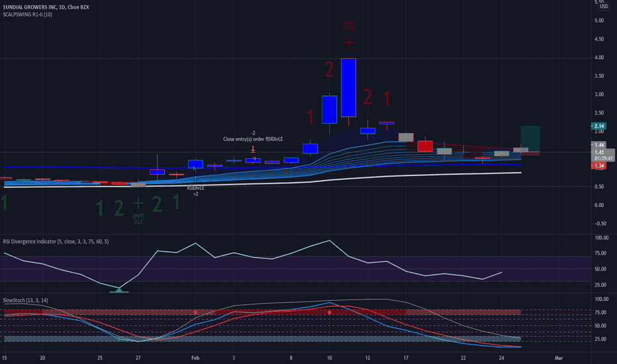Click the green plus pivot-low marker

pyautogui.click(x=138, y=203)
